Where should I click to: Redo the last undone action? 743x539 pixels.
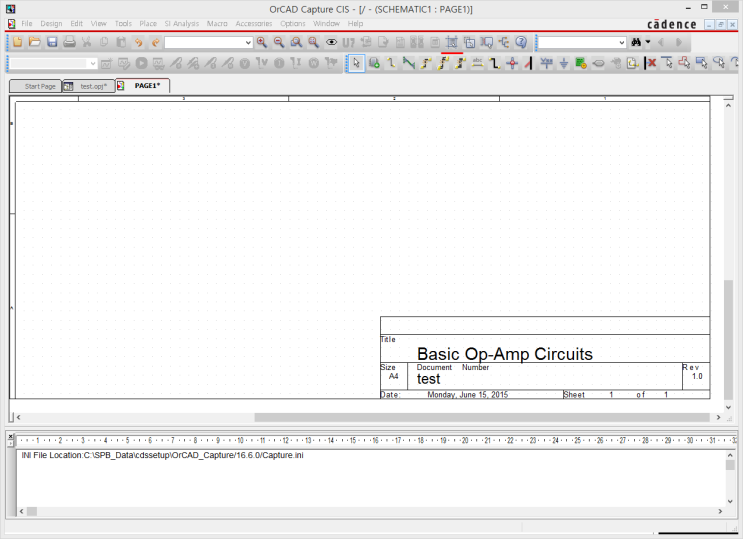point(155,42)
